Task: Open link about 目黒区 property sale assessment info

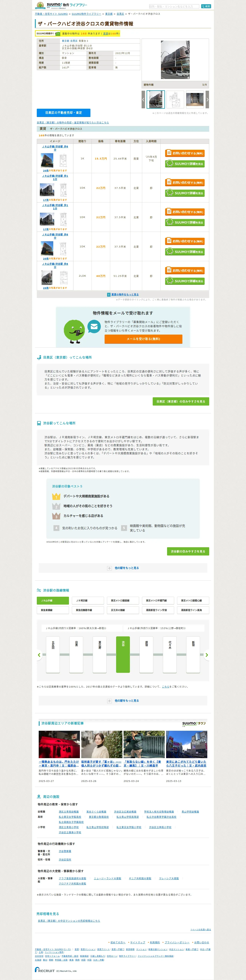Action: (73, 123)
